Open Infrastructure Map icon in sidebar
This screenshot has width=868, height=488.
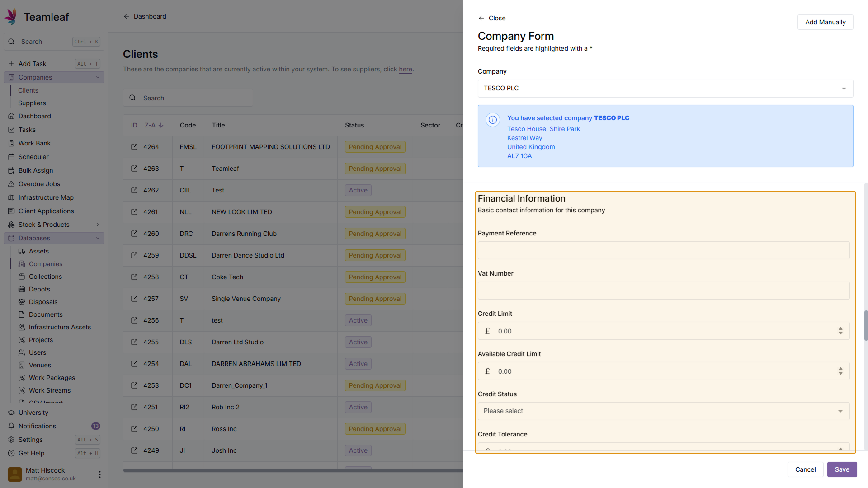click(11, 197)
